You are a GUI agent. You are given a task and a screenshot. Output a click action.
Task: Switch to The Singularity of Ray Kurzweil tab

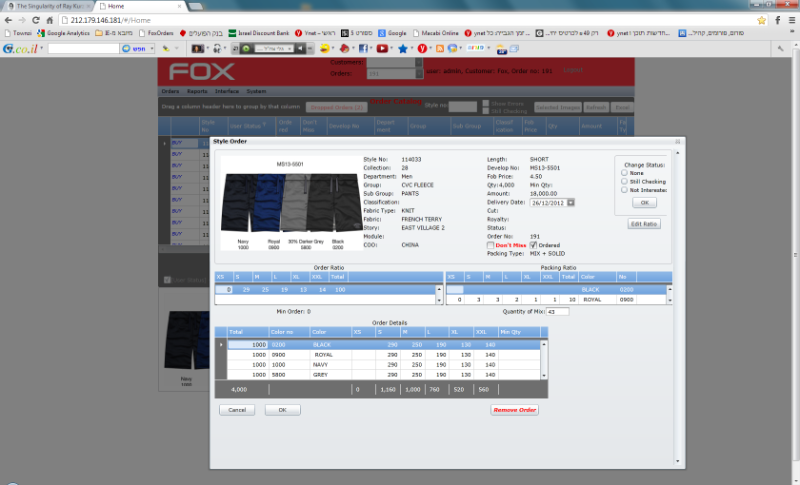[x=49, y=6]
